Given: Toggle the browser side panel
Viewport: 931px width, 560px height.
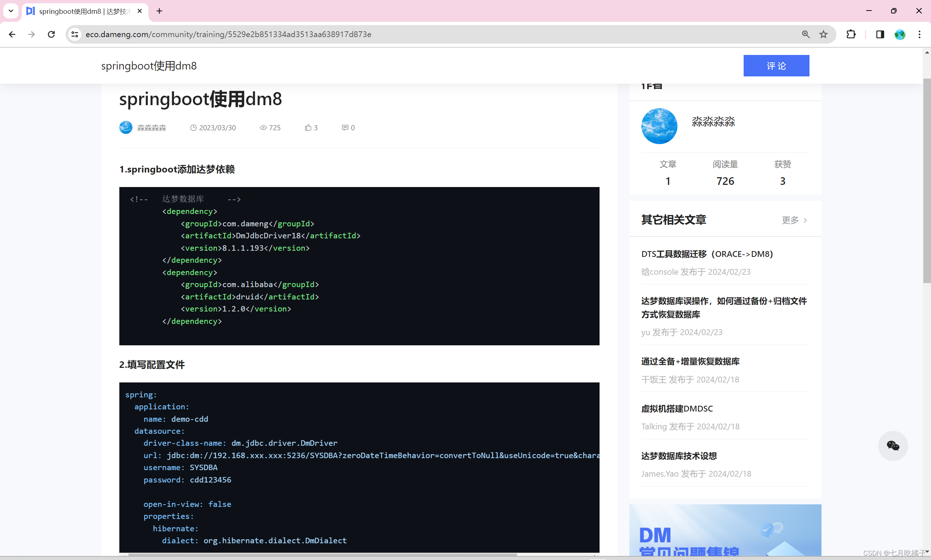Looking at the screenshot, I should pos(880,34).
